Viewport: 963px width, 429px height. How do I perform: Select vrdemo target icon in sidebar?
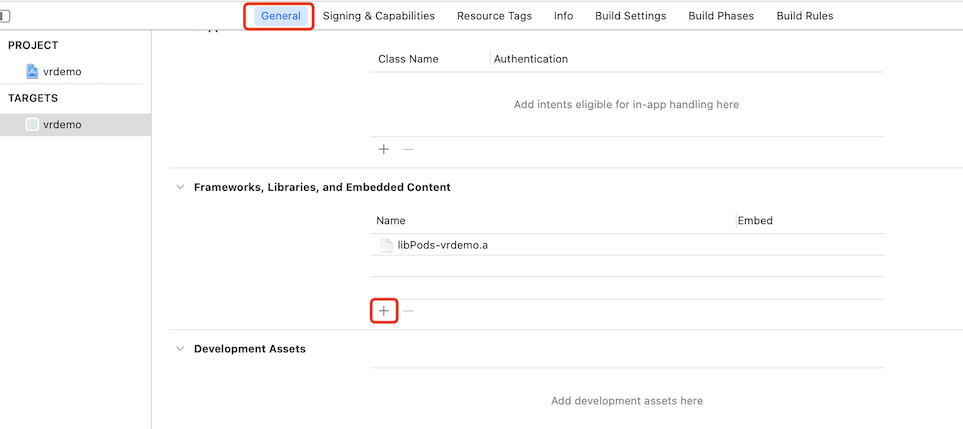coord(32,125)
